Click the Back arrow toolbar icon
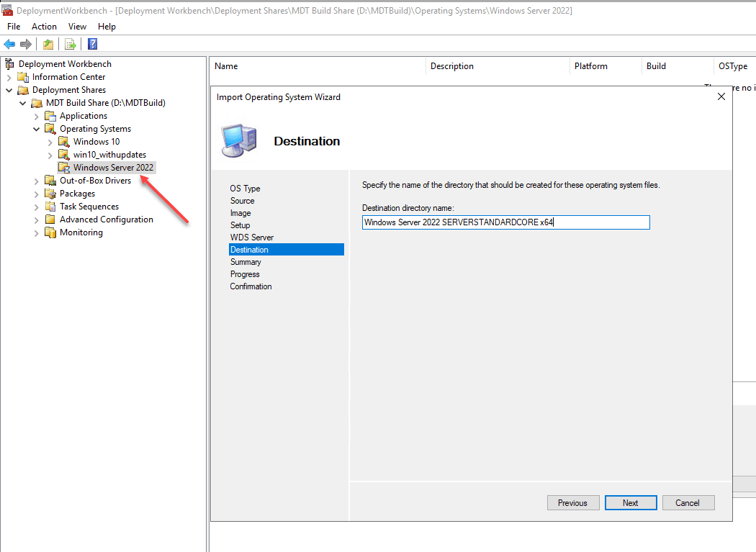The width and height of the screenshot is (756, 552). point(9,45)
